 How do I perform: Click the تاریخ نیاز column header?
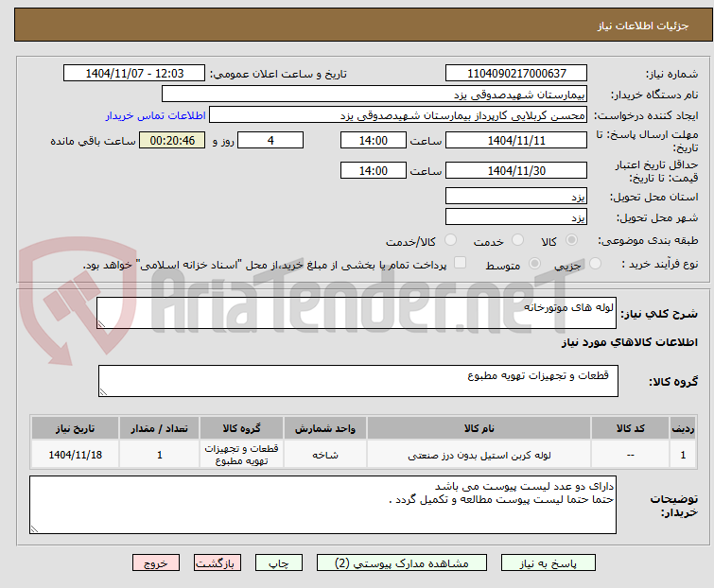[75, 428]
